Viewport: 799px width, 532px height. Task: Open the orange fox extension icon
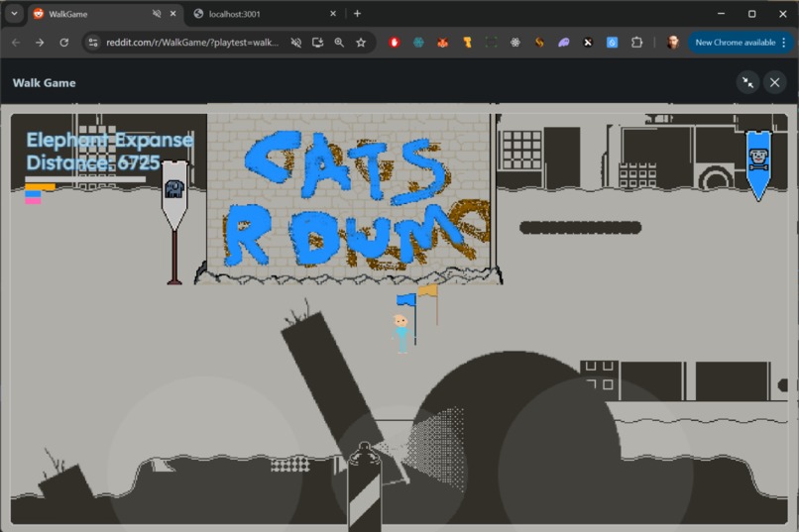[x=442, y=43]
